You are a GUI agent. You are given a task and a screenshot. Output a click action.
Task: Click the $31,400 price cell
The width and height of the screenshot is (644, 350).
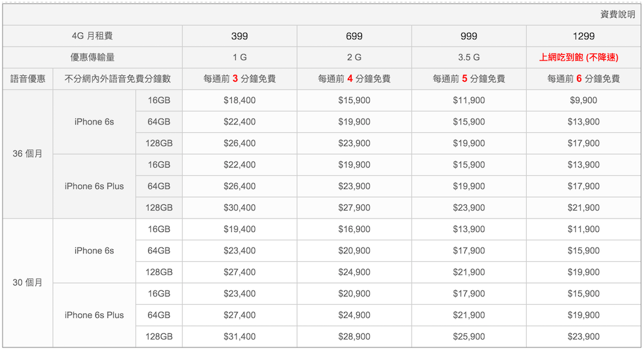click(240, 336)
